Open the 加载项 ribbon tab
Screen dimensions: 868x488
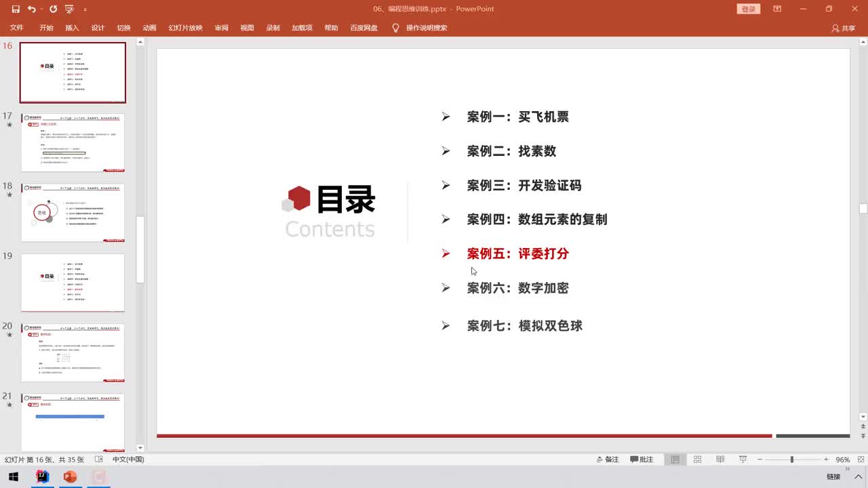click(x=302, y=28)
